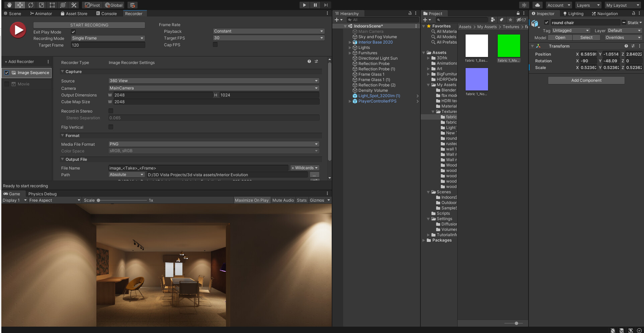The height and width of the screenshot is (333, 644).
Task: Disable the Image Sequence recorder
Action: 6,73
